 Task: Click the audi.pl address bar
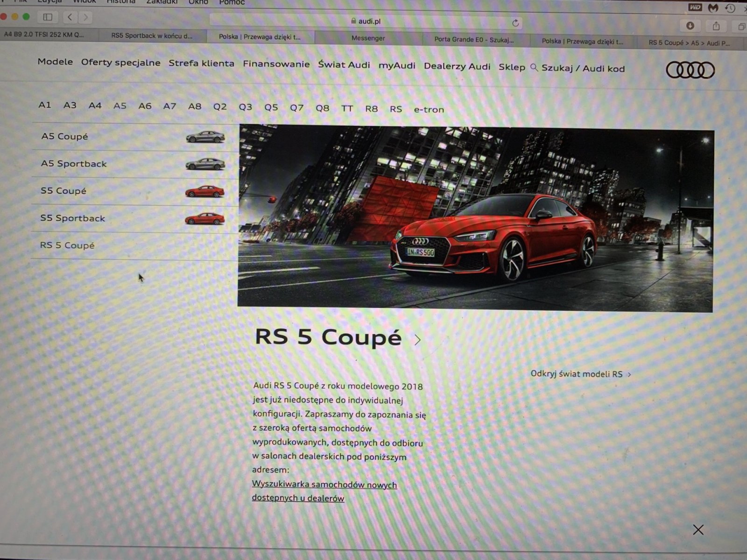coord(366,21)
